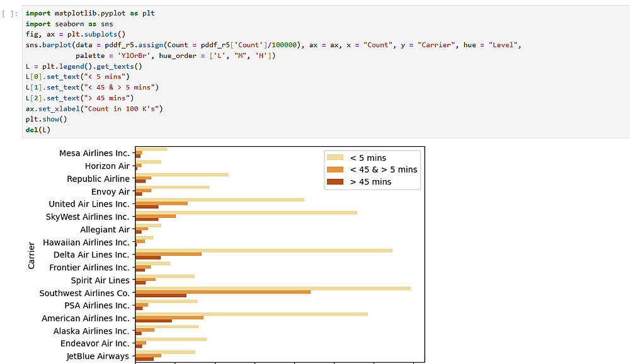Screen dimensions: 630x364
Task: Click the 'Carrier' y-axis title
Action: [x=31, y=256]
